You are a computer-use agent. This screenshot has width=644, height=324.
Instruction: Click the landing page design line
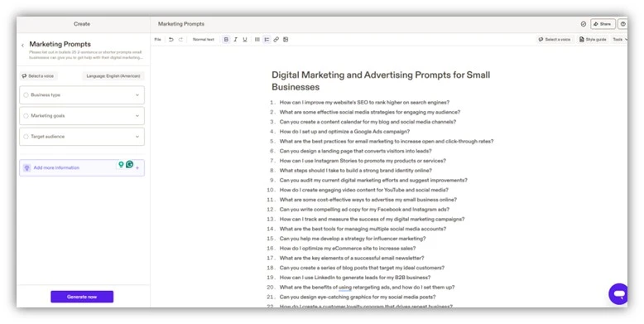tap(355, 152)
